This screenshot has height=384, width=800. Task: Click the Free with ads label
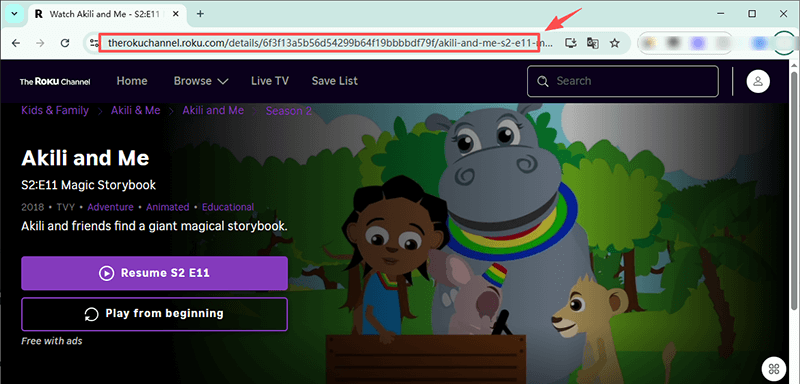(x=52, y=341)
